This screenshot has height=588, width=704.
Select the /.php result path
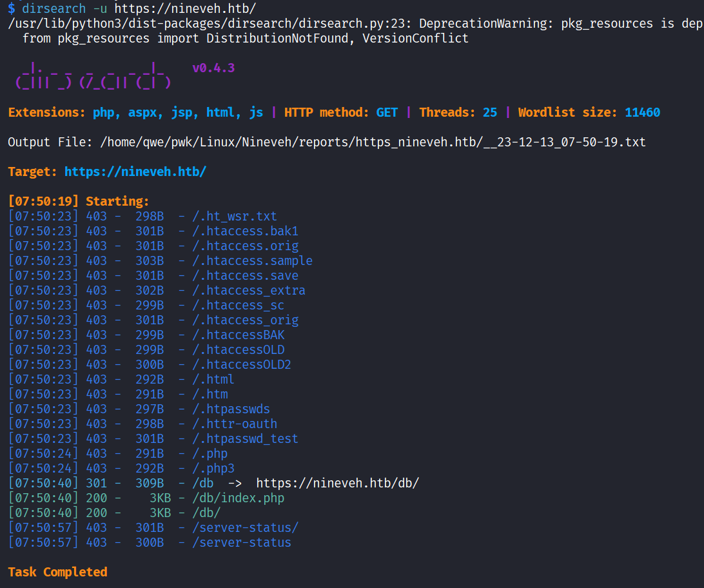[x=210, y=453]
